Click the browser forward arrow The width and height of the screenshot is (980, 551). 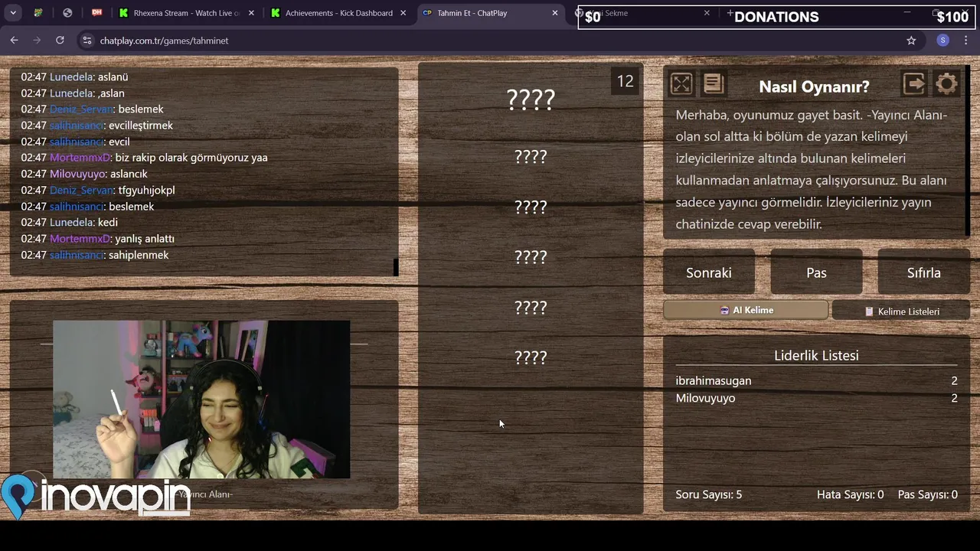click(x=37, y=41)
